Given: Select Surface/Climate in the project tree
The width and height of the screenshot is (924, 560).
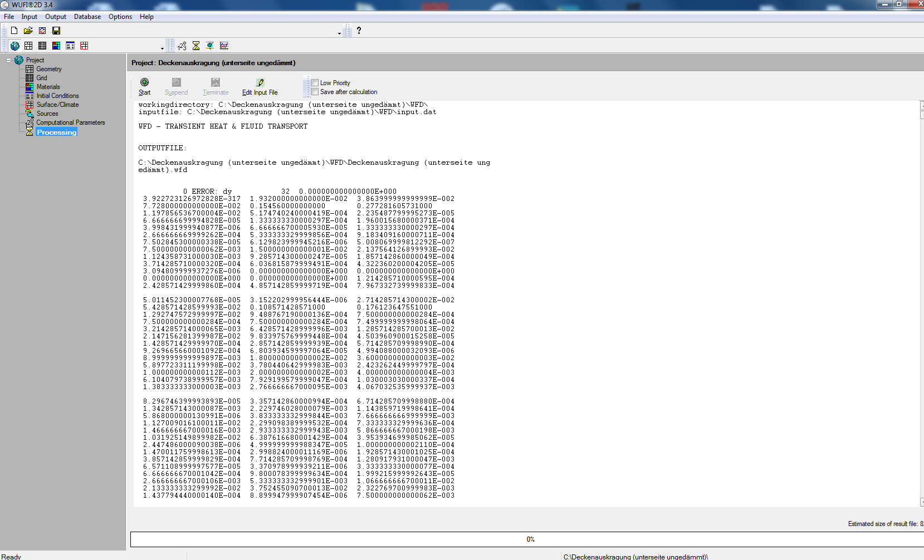Looking at the screenshot, I should pos(57,105).
